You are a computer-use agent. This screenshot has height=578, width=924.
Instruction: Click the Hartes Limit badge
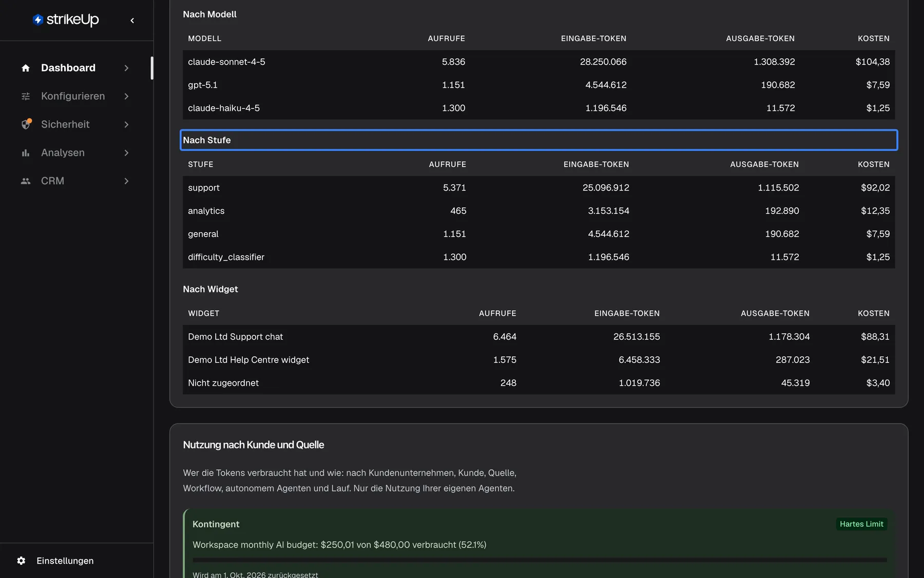point(861,524)
